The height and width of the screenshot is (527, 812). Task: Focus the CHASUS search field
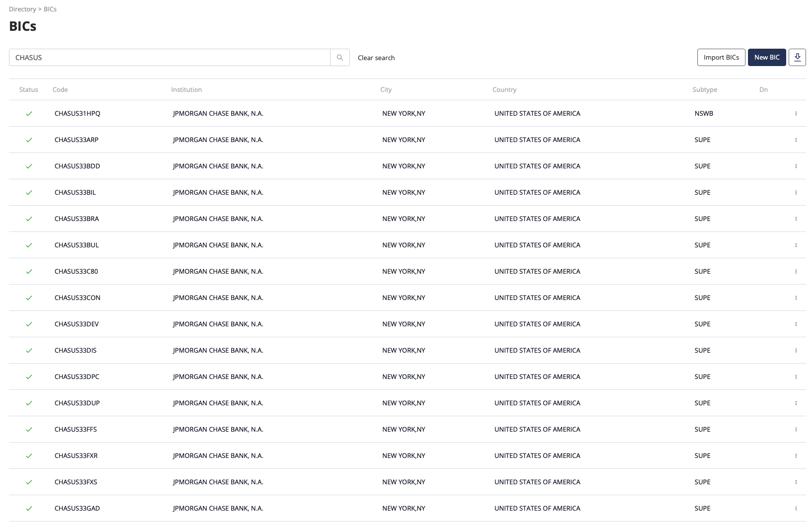tap(170, 58)
